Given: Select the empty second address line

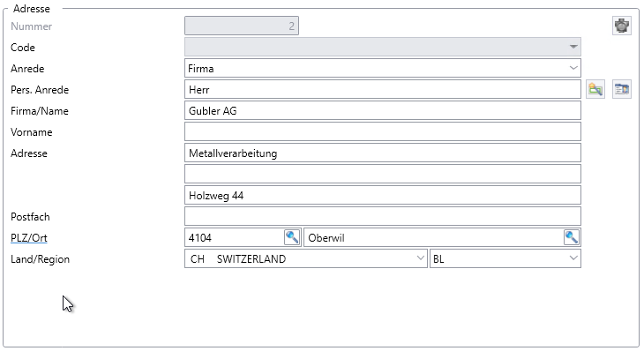Looking at the screenshot, I should pyautogui.click(x=382, y=174).
